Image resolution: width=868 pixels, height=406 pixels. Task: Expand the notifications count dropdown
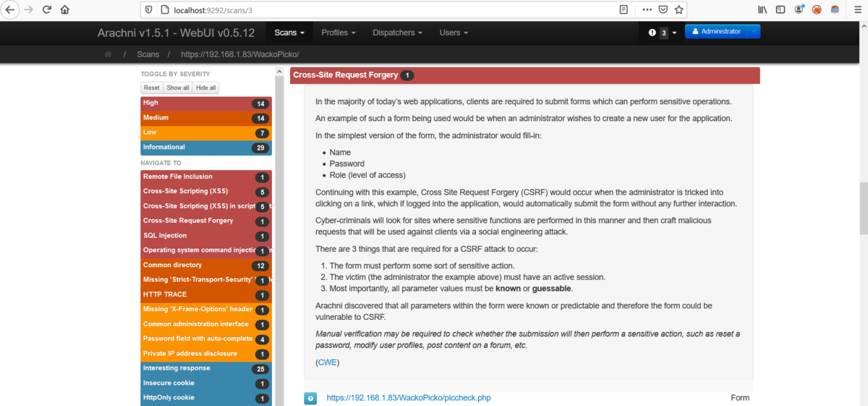[x=674, y=33]
